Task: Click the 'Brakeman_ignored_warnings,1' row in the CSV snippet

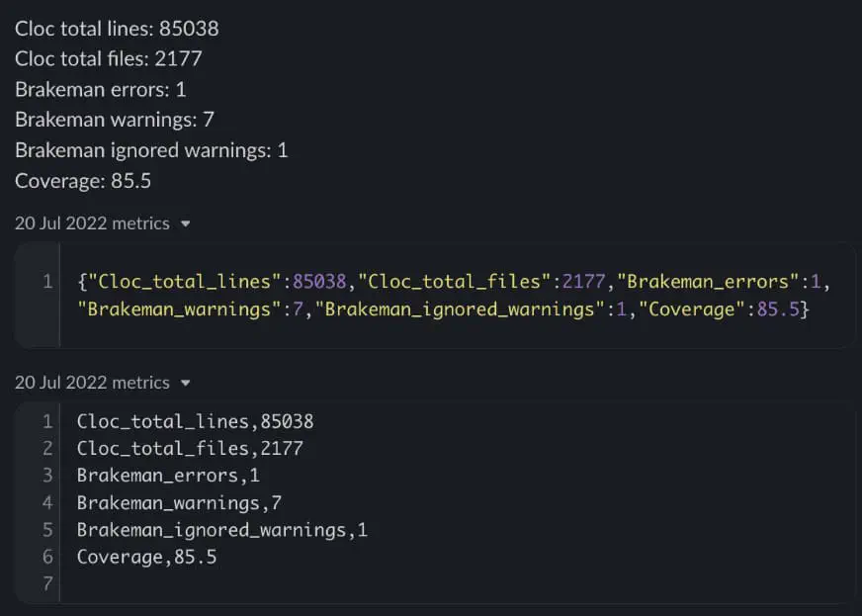Action: [221, 530]
